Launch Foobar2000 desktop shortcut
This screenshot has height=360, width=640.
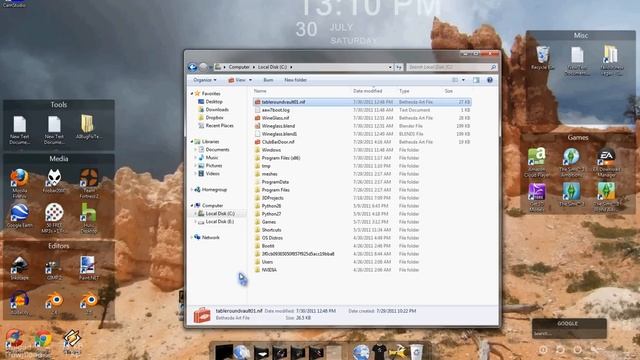(54, 181)
